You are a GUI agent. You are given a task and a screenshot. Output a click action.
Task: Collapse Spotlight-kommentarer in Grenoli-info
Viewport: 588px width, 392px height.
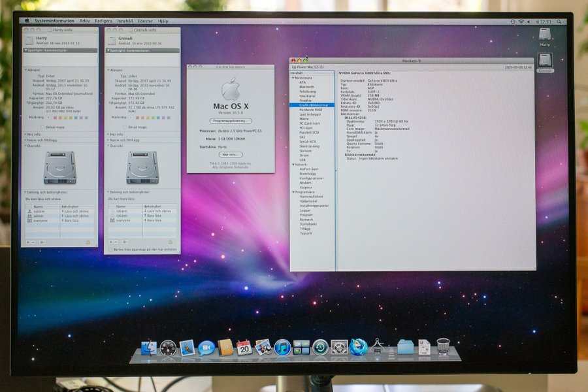[x=108, y=50]
